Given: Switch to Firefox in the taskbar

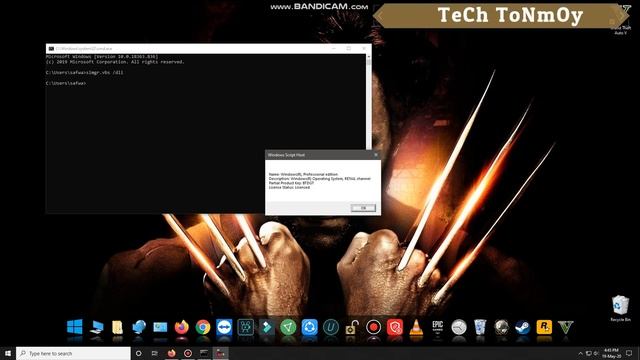Looking at the screenshot, I should (x=171, y=353).
